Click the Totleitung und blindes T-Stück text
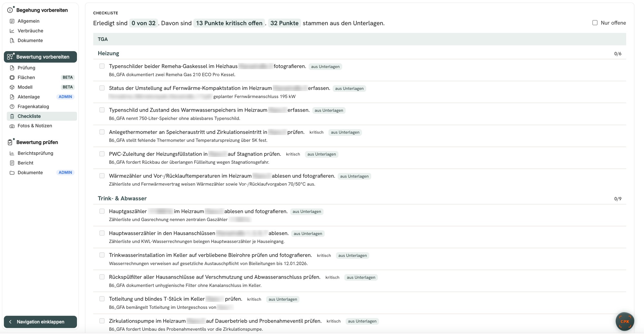644x334 pixels. [x=157, y=299]
